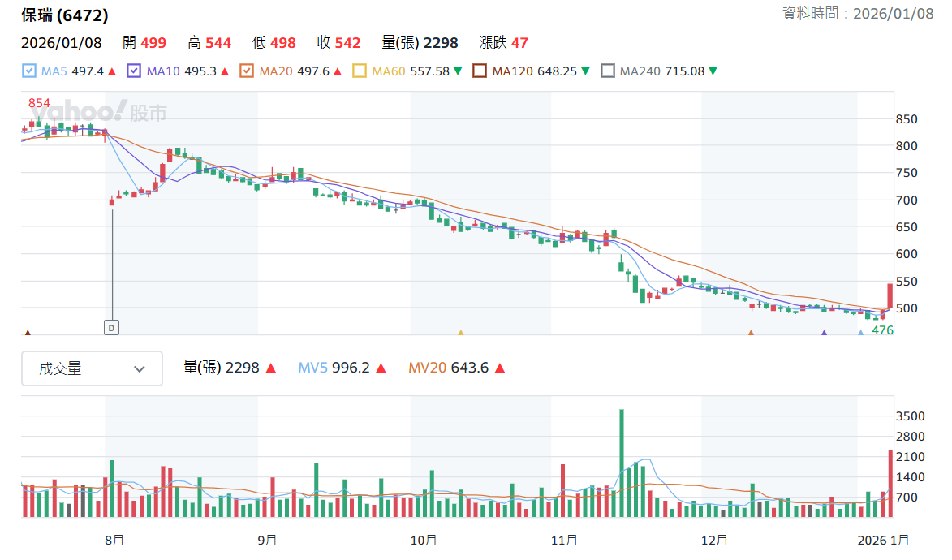Click the dark red triangle marker at chart left
952x560 pixels.
click(x=28, y=332)
